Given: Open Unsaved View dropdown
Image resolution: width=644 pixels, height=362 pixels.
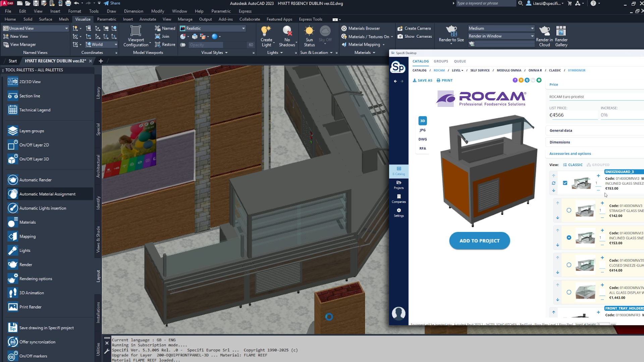Looking at the screenshot, I should tap(36, 28).
